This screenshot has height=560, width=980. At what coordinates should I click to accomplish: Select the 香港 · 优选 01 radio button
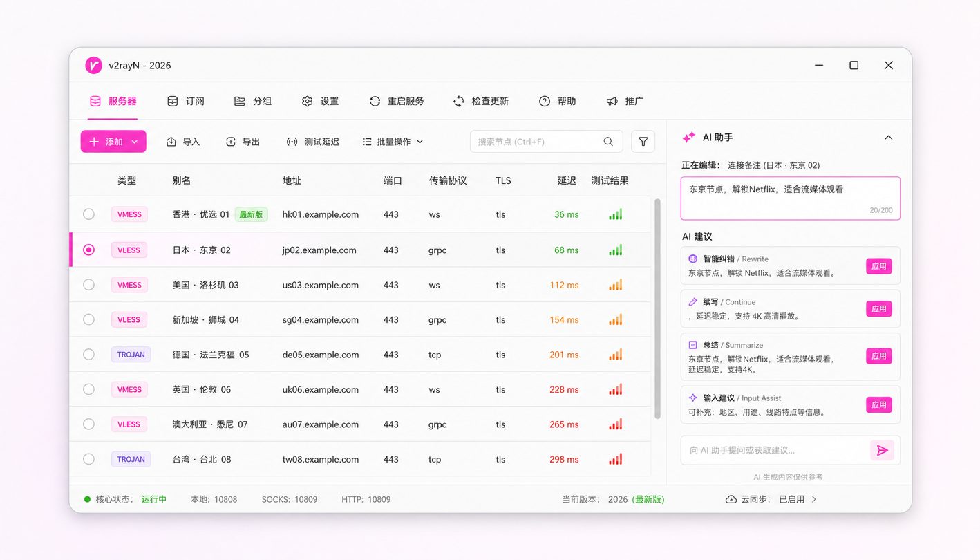(x=88, y=214)
